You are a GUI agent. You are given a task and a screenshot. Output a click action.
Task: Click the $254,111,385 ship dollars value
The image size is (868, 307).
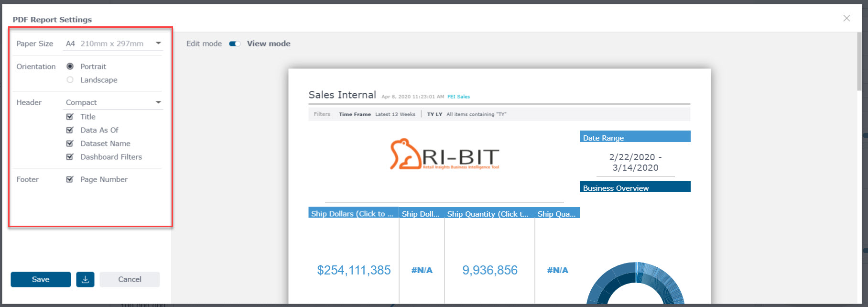354,270
